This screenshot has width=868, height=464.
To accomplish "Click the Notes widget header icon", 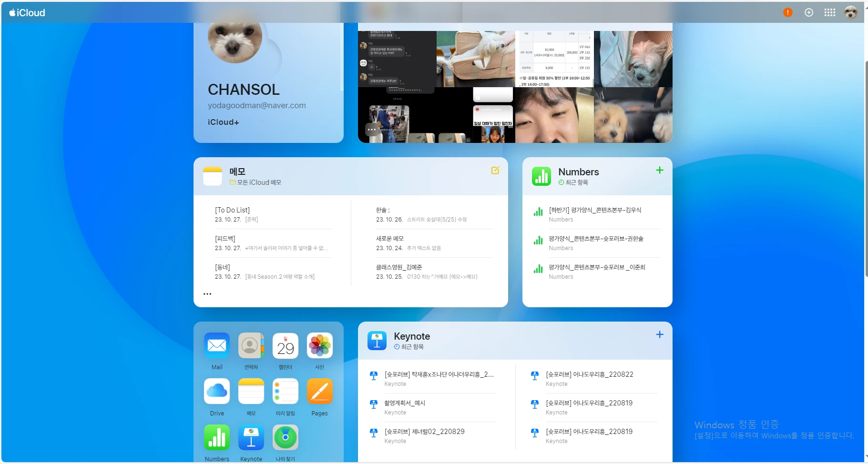I will pos(213,176).
